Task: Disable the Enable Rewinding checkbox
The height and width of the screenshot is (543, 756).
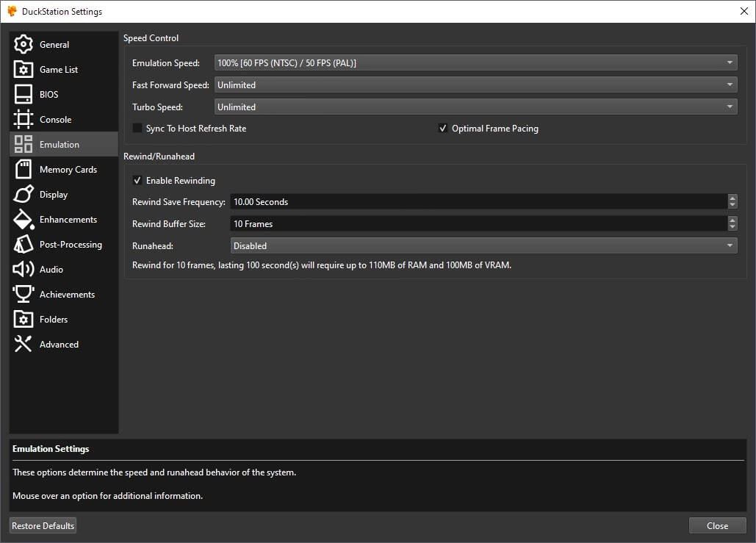Action: pos(137,180)
